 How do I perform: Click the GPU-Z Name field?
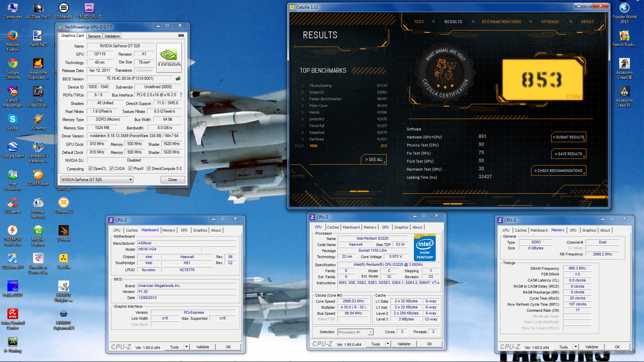tap(120, 46)
